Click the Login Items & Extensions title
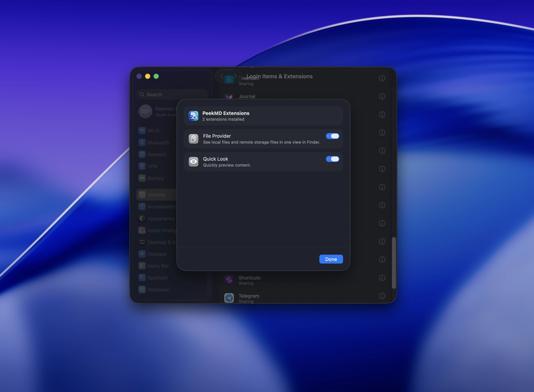534x392 pixels. [x=279, y=76]
